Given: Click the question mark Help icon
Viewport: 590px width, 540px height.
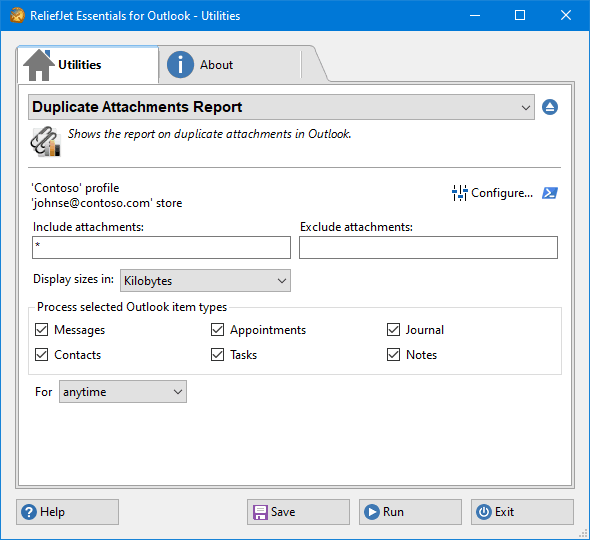Looking at the screenshot, I should tap(29, 512).
